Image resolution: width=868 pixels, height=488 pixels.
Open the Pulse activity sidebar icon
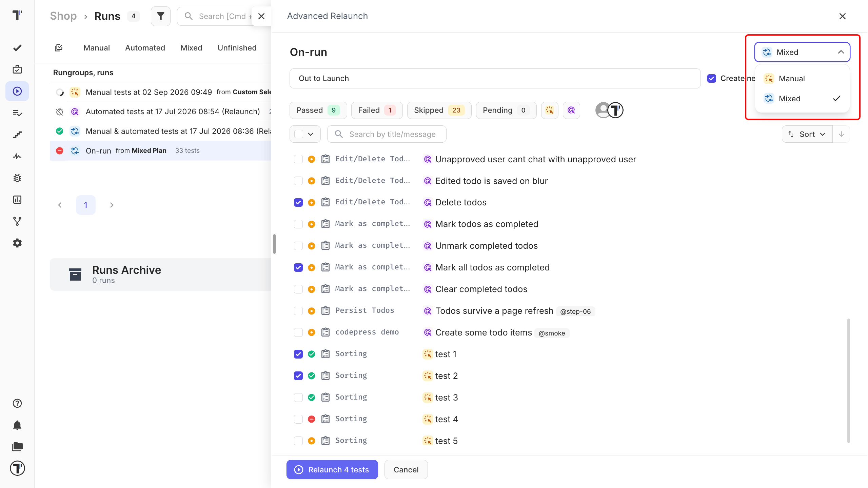click(17, 156)
